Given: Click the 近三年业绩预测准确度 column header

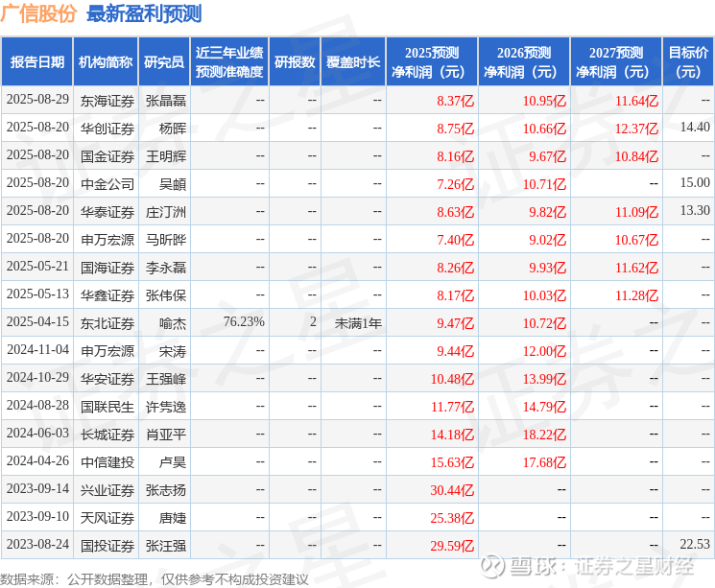Looking at the screenshot, I should click(x=229, y=62).
